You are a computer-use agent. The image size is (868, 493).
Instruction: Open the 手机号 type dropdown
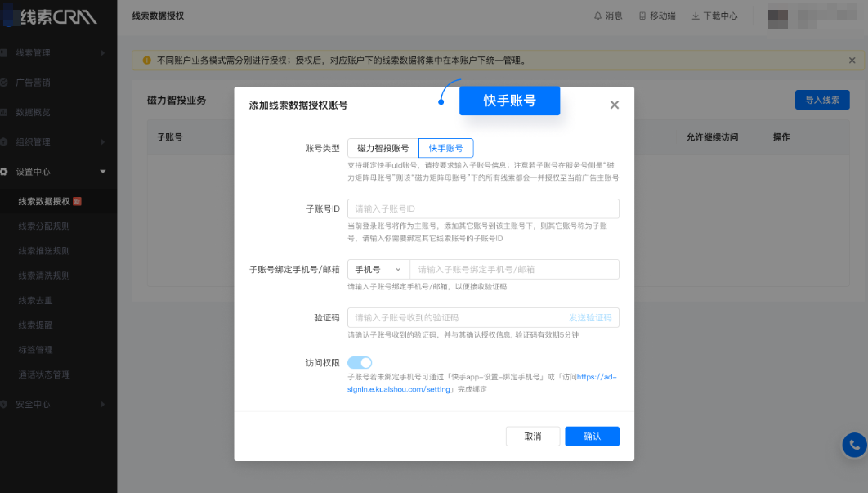point(378,269)
